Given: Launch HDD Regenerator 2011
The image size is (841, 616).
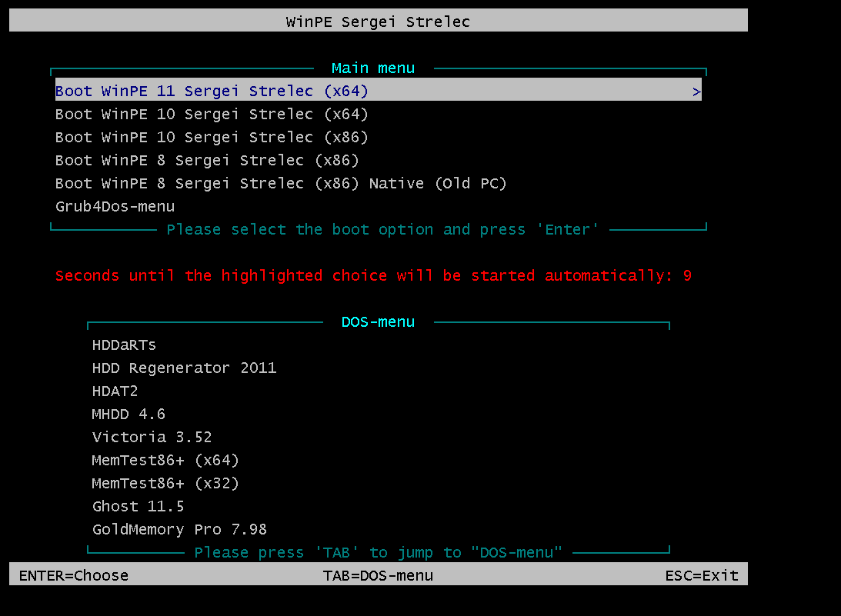Looking at the screenshot, I should tap(184, 368).
